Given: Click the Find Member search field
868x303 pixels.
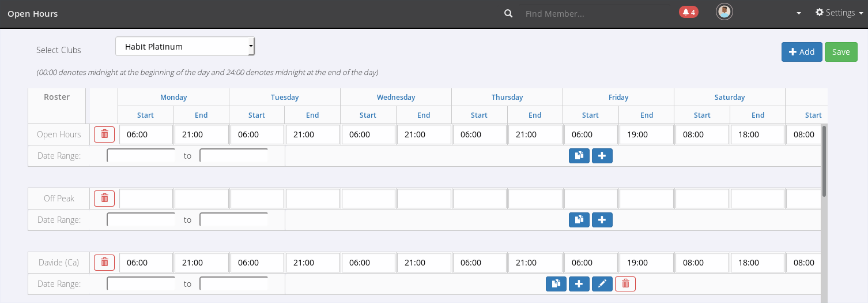Looking at the screenshot, I should [x=594, y=13].
